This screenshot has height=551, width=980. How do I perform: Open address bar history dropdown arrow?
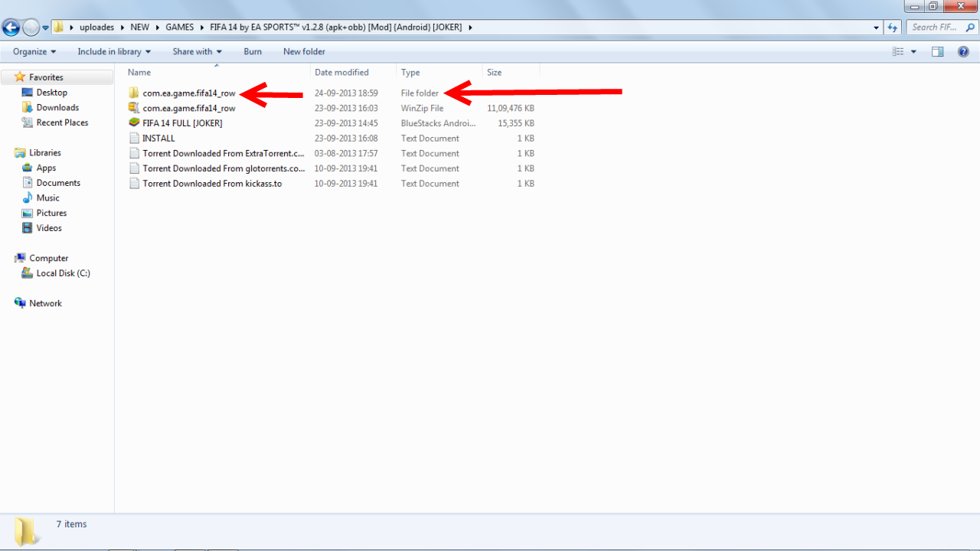coord(877,28)
